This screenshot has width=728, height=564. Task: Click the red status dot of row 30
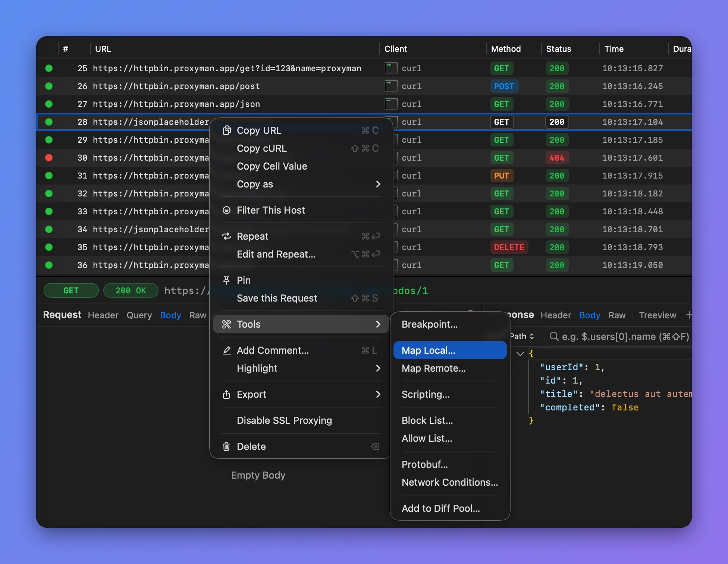pyautogui.click(x=49, y=158)
